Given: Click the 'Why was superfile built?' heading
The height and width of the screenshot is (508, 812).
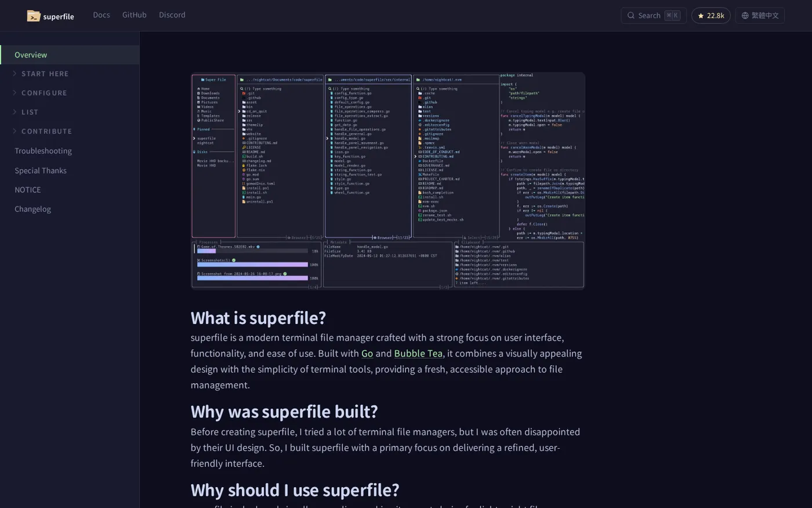Looking at the screenshot, I should [x=284, y=412].
